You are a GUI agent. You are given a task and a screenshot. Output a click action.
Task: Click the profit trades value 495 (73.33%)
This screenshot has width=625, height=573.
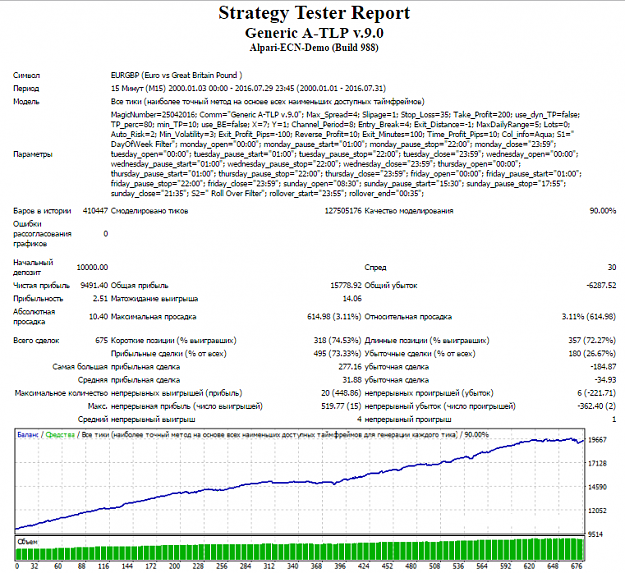[337, 354]
